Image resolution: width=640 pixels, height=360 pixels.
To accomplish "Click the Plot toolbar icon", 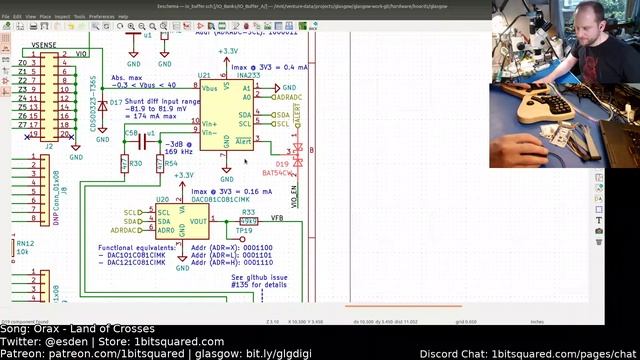I will pyautogui.click(x=44, y=26).
